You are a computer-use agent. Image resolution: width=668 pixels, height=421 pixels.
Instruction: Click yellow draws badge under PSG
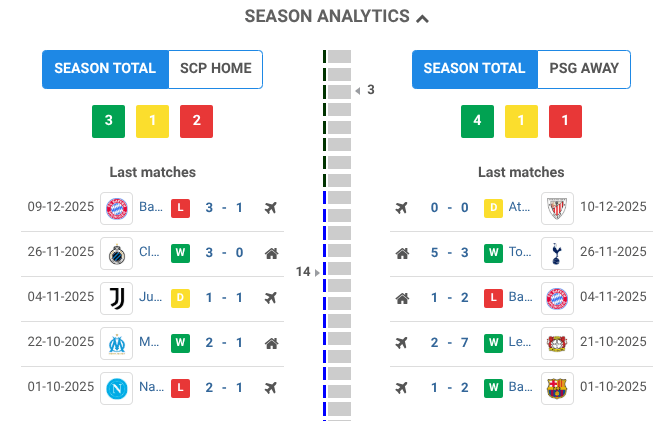pos(521,121)
